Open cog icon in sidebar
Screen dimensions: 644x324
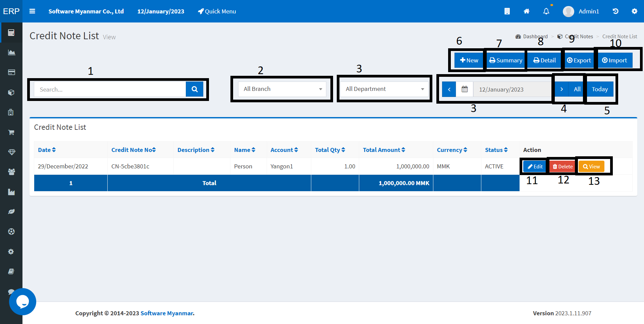click(x=11, y=252)
